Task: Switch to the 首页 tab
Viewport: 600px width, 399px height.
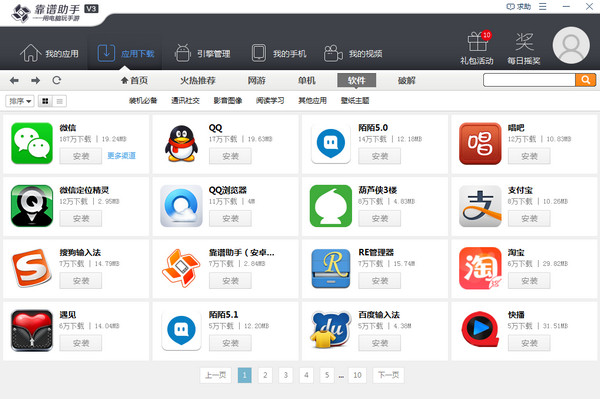Action: coord(135,80)
